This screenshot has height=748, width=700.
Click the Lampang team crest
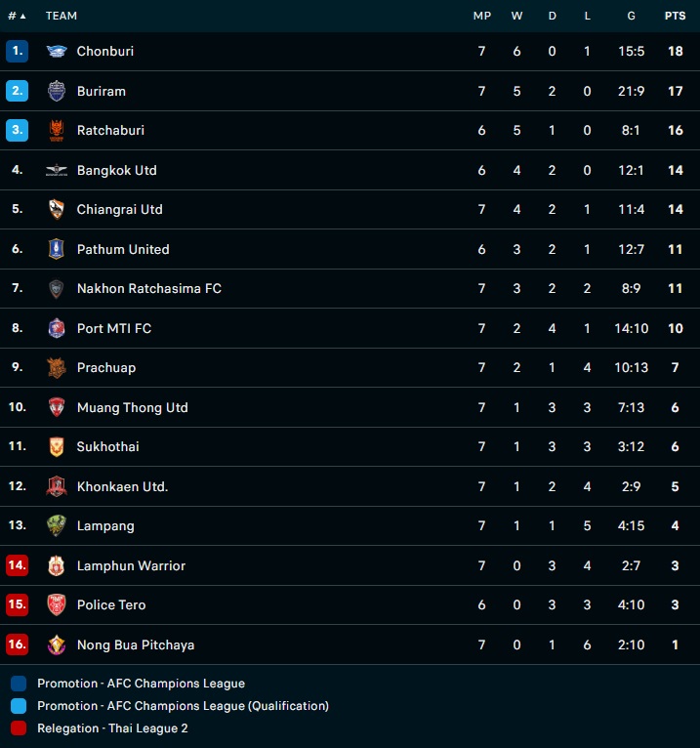(x=57, y=526)
